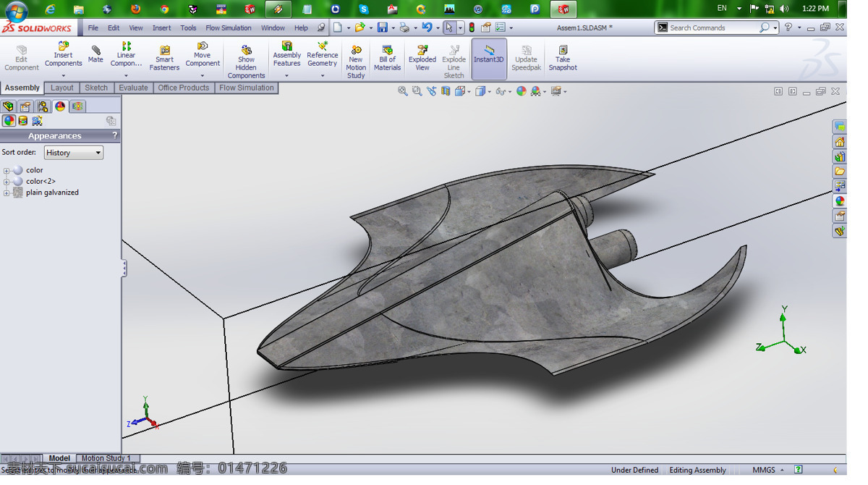This screenshot has width=868, height=485.
Task: Click the Previous View icon
Action: tap(431, 91)
